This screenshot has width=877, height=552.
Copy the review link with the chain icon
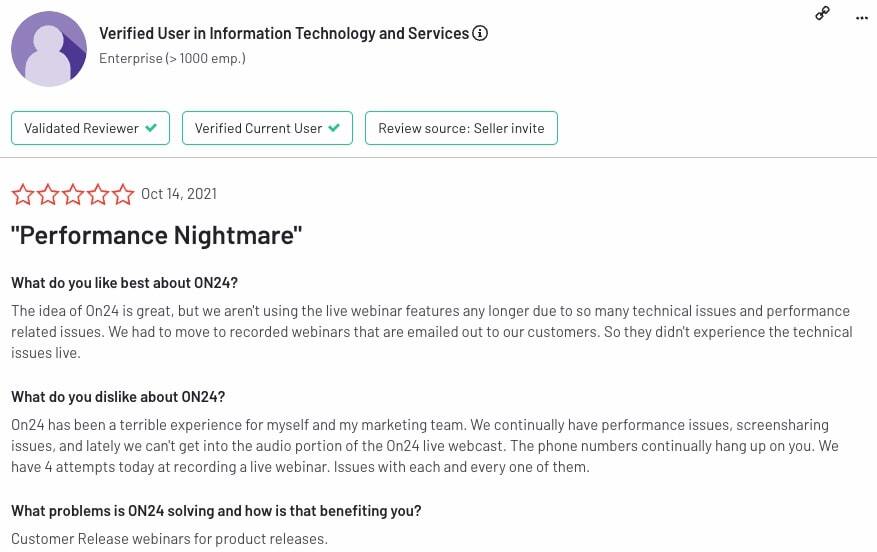pos(822,13)
